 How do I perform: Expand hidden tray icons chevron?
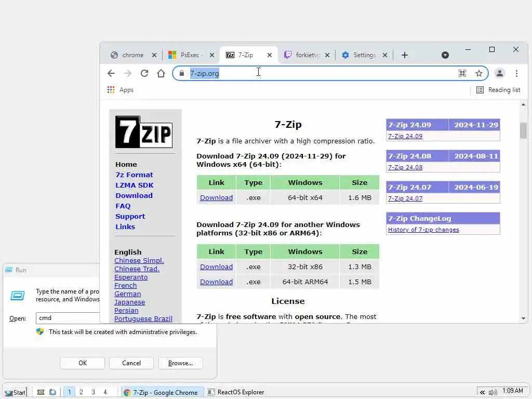tap(482, 392)
